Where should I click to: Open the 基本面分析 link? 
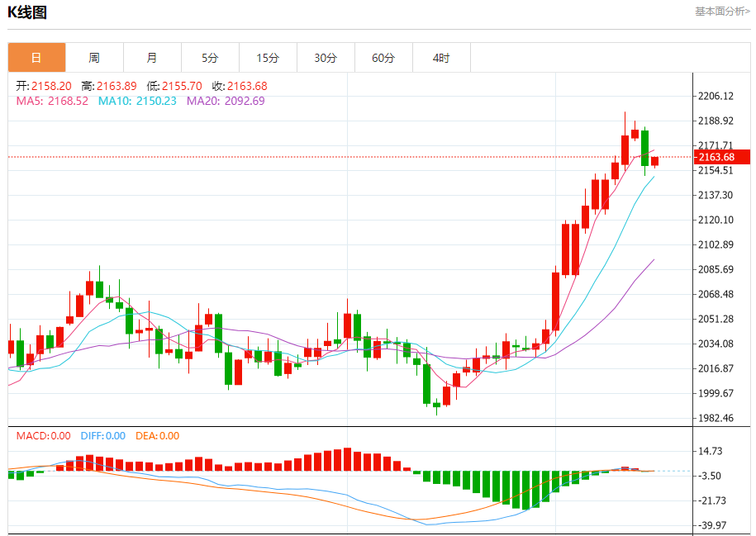coord(722,11)
